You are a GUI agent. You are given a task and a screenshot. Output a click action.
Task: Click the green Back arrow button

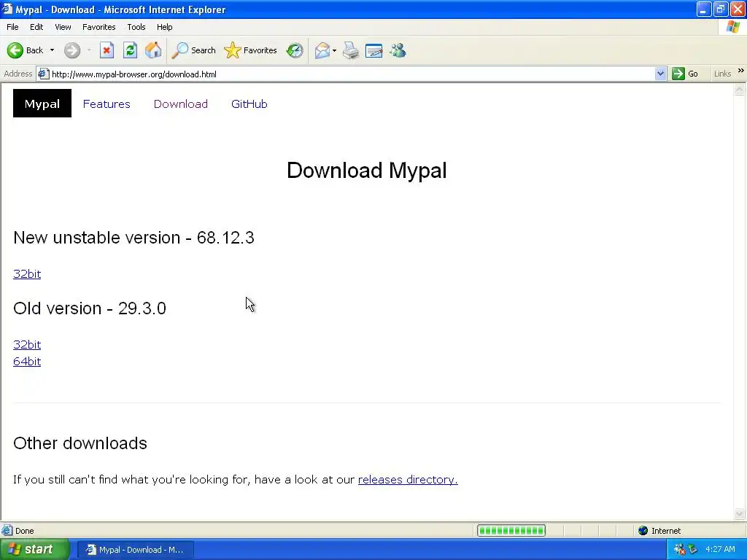(x=15, y=50)
